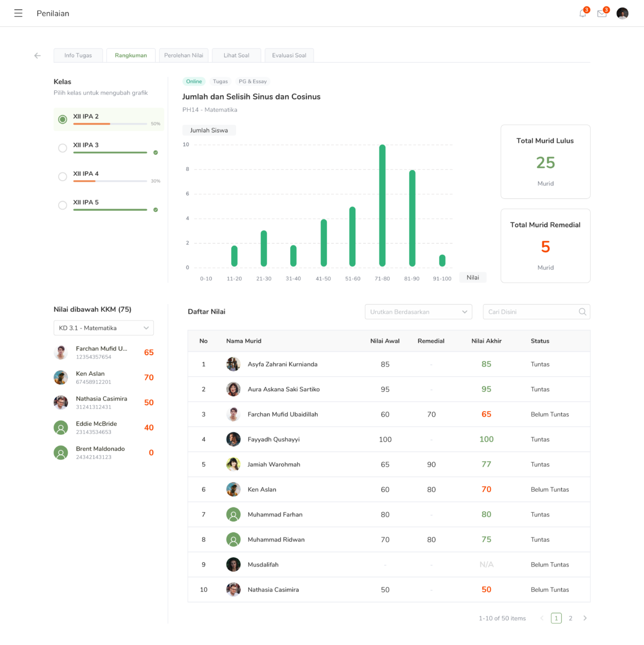Screen dimensions: 644x645
Task: Click the search magnifier icon
Action: [582, 312]
